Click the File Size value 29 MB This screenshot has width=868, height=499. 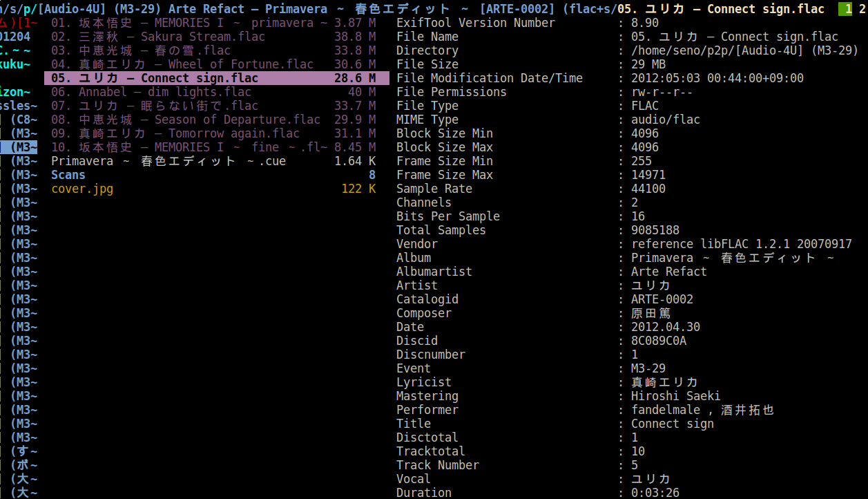pos(648,64)
